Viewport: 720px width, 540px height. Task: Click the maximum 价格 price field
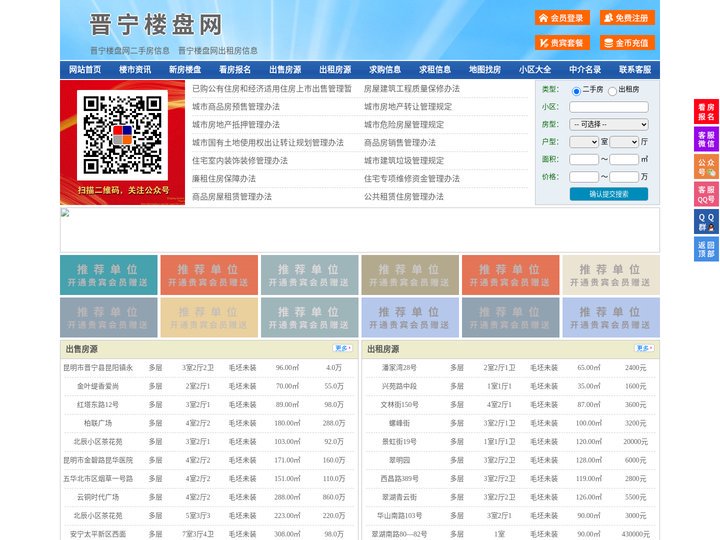point(624,177)
